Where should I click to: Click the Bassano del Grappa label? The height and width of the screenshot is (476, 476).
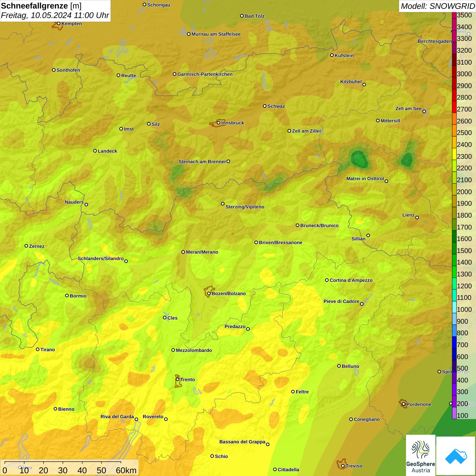[242, 442]
